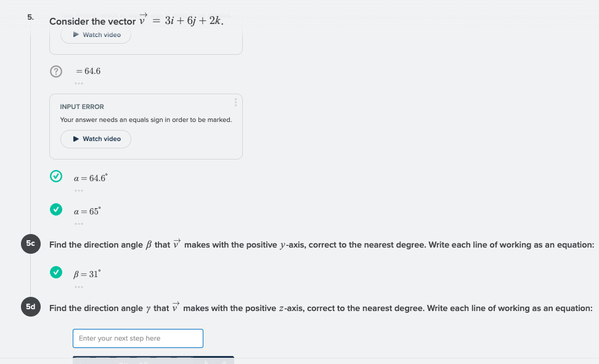Click the math keyboard handle bar at the bottom
599x364 pixels.
(x=153, y=358)
